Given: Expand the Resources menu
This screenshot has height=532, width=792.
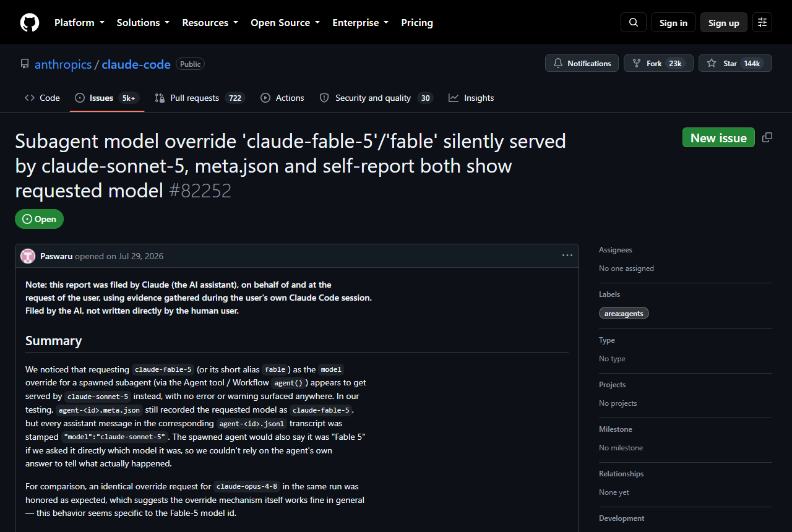Looking at the screenshot, I should point(210,22).
